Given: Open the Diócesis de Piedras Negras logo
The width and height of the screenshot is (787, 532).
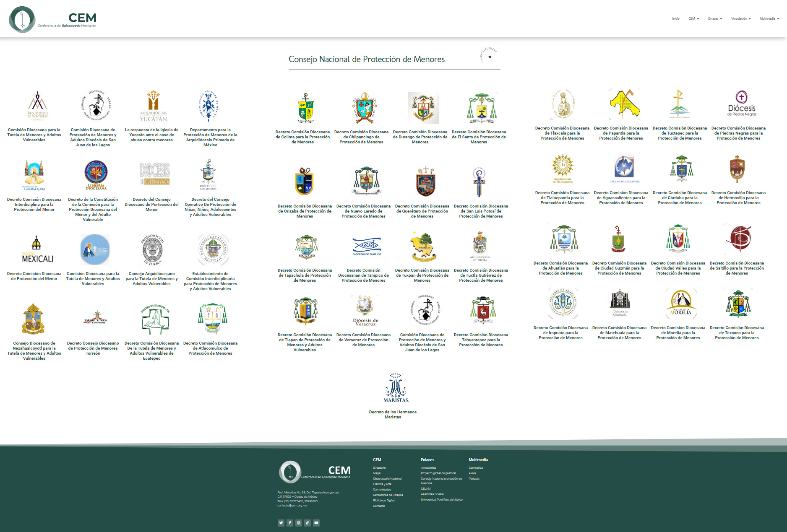Looking at the screenshot, I should (742, 104).
